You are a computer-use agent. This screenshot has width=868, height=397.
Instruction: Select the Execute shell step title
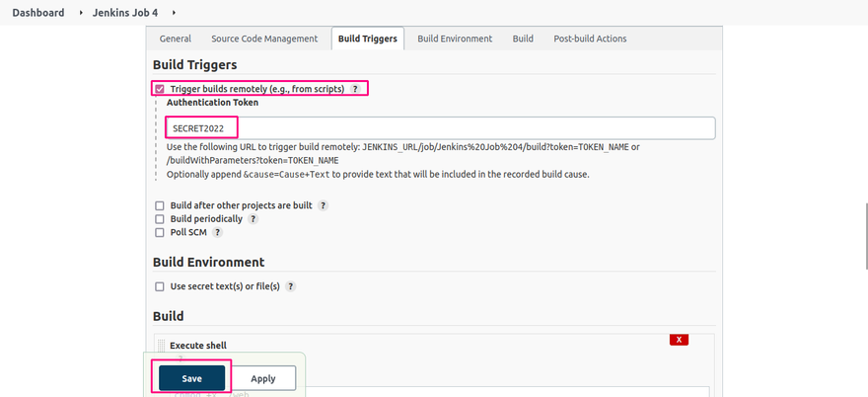point(198,346)
